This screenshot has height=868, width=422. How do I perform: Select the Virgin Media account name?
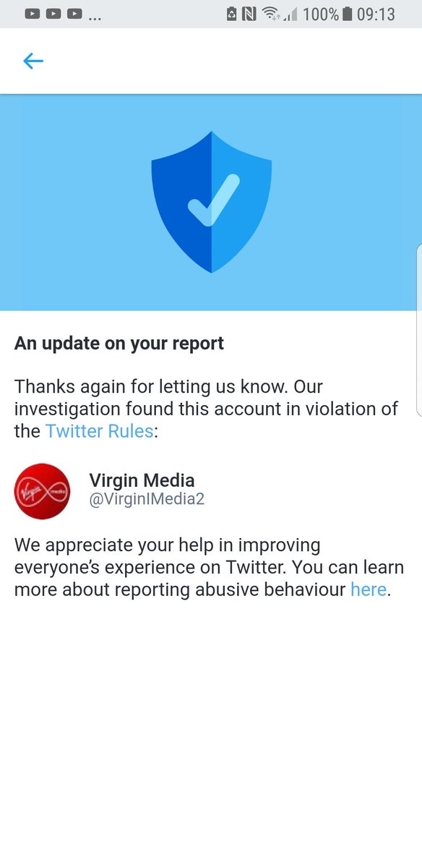[142, 480]
